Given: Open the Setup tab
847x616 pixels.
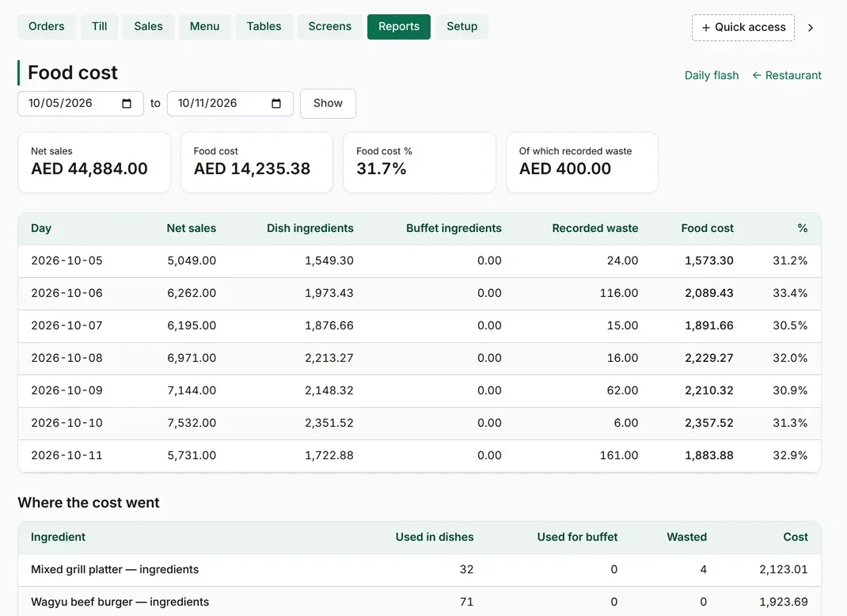Looking at the screenshot, I should [x=461, y=26].
